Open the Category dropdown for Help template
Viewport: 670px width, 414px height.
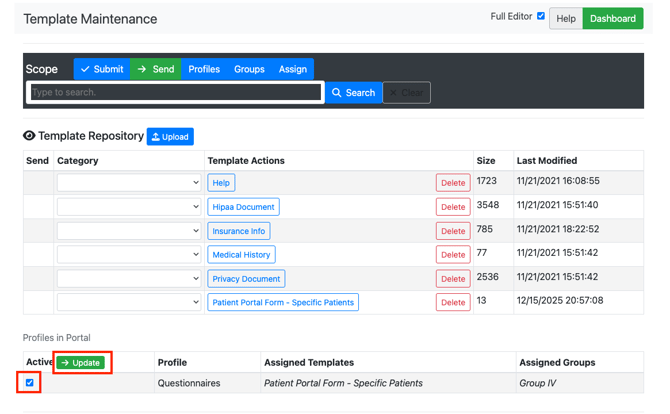click(x=129, y=183)
